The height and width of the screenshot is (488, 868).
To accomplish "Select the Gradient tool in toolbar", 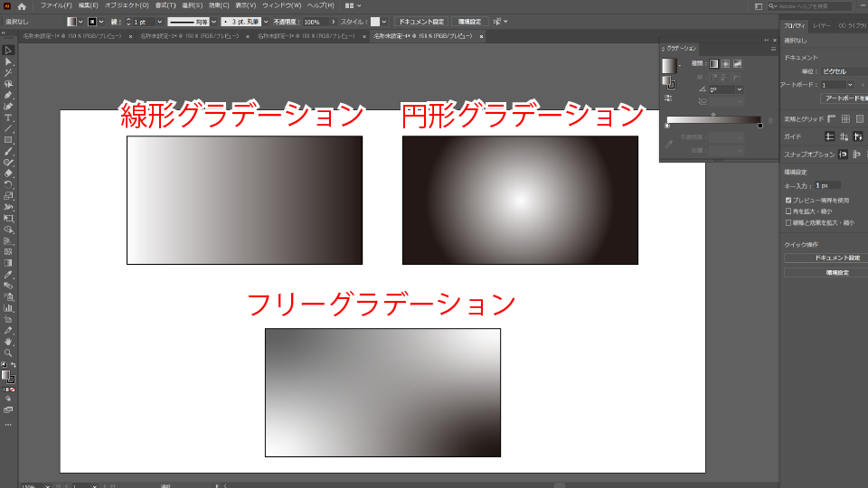I will [x=8, y=263].
